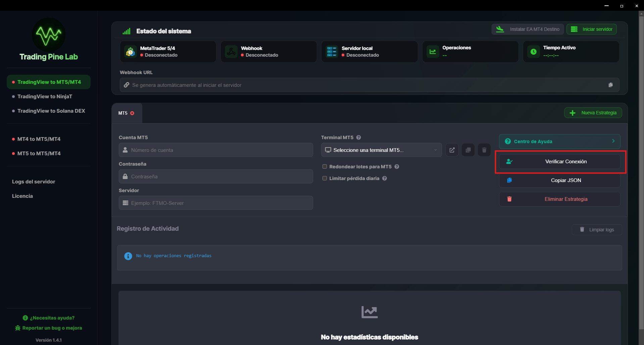This screenshot has height=345, width=644.
Task: Create a strategy with Nueva Estrategia
Action: pyautogui.click(x=593, y=113)
